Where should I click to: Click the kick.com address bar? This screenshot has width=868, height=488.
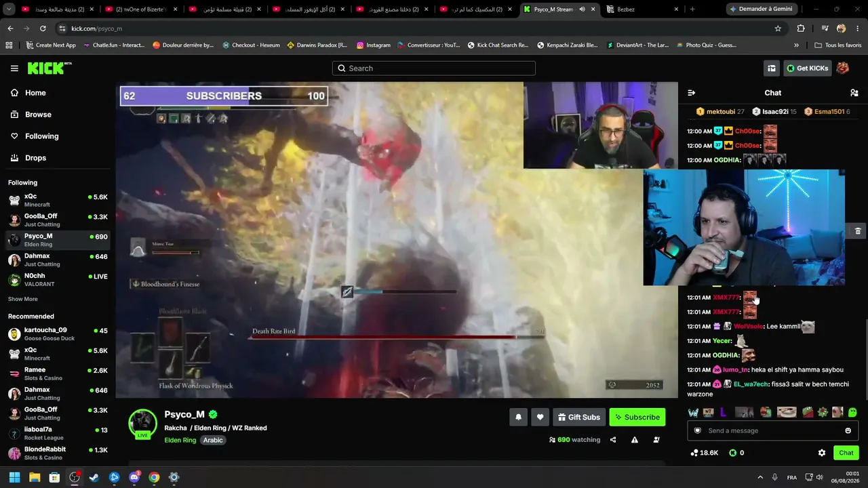pos(414,28)
